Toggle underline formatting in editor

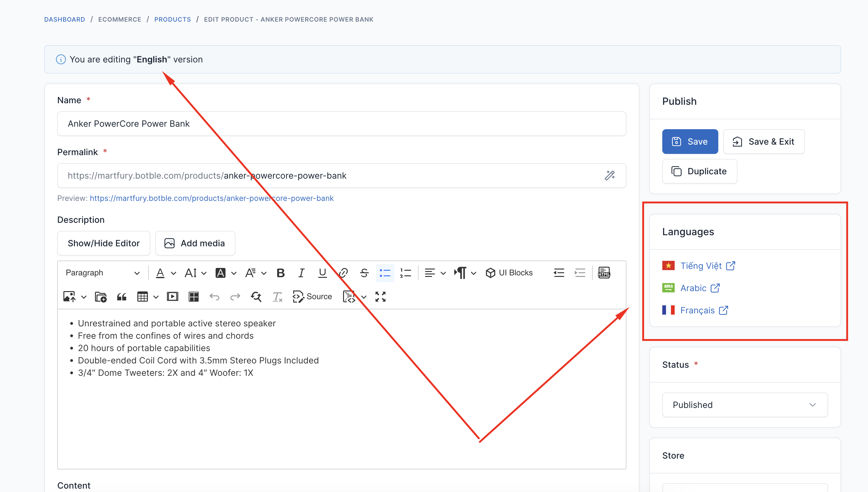click(322, 273)
